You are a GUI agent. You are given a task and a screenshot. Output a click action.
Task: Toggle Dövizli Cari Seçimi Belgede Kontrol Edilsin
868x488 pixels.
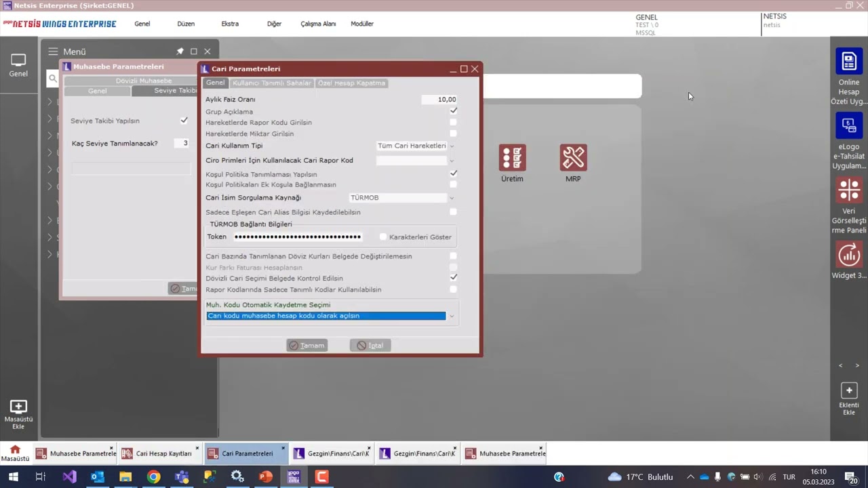click(454, 277)
